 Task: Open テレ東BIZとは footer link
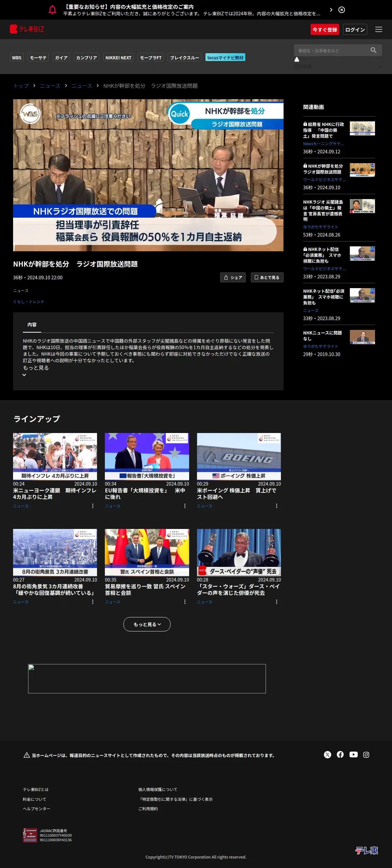point(36,789)
